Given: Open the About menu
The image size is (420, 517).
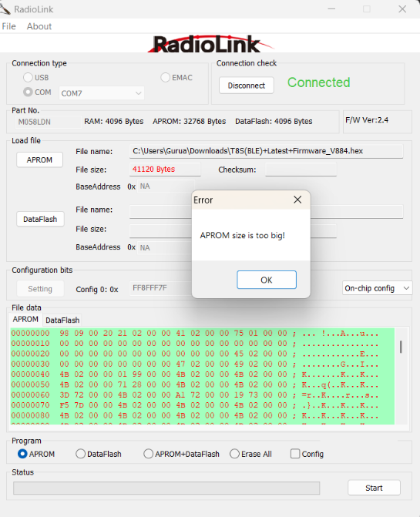Looking at the screenshot, I should [39, 26].
